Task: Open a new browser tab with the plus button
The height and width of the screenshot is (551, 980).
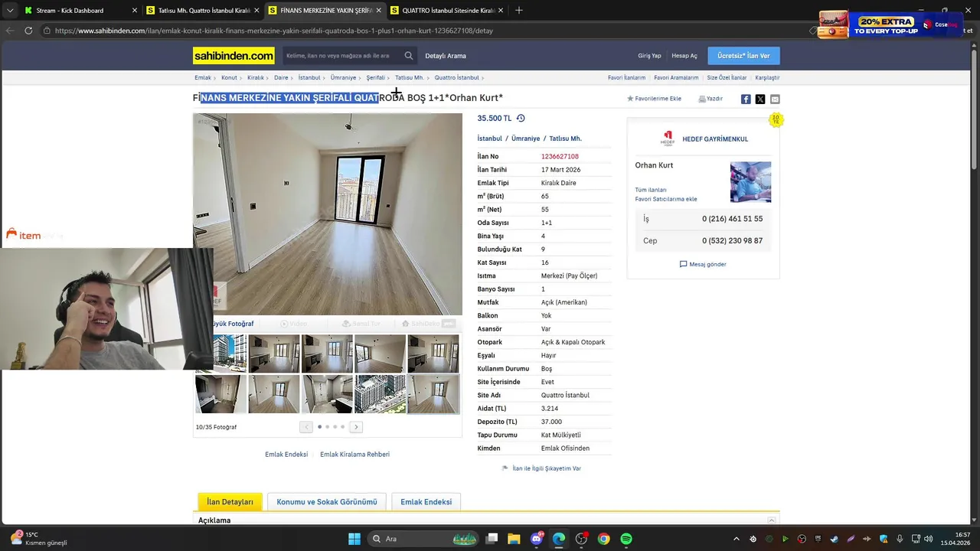Action: click(x=518, y=10)
